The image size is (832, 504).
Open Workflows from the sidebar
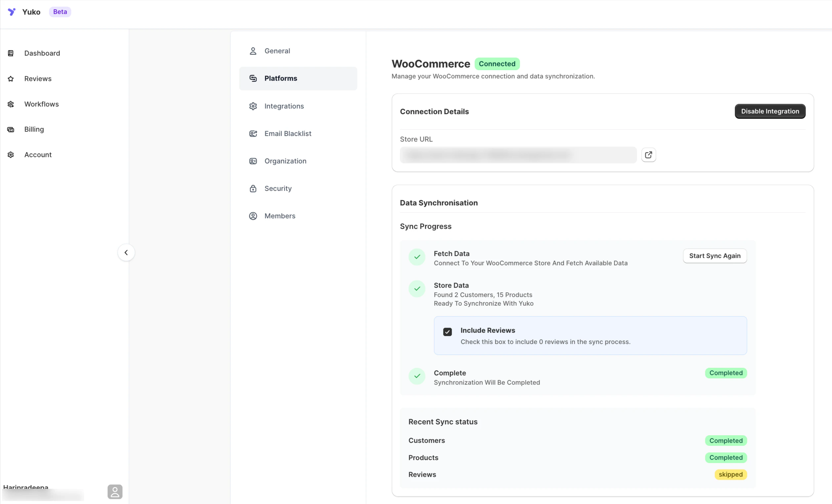pos(42,104)
